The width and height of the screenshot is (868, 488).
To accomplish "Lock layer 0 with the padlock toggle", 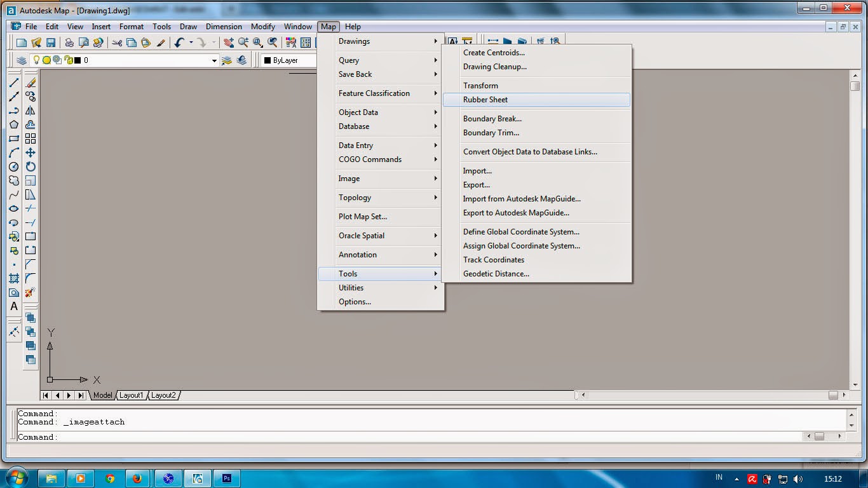I will coord(68,60).
